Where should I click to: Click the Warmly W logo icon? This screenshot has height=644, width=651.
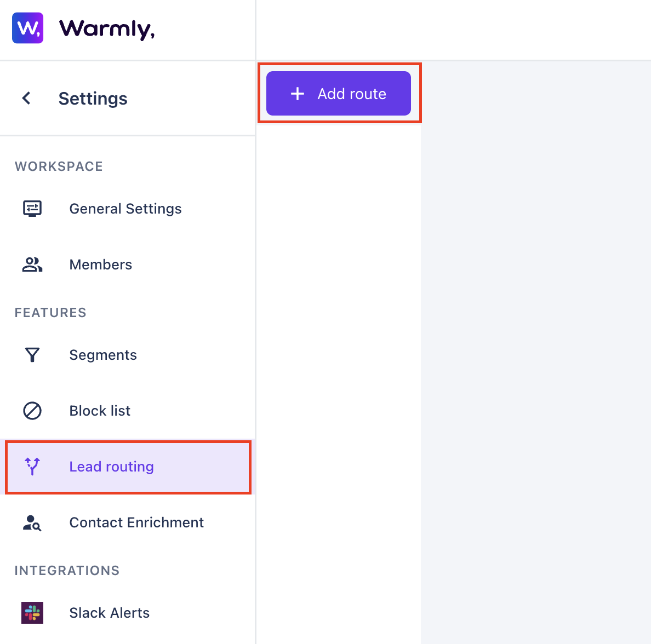(28, 28)
